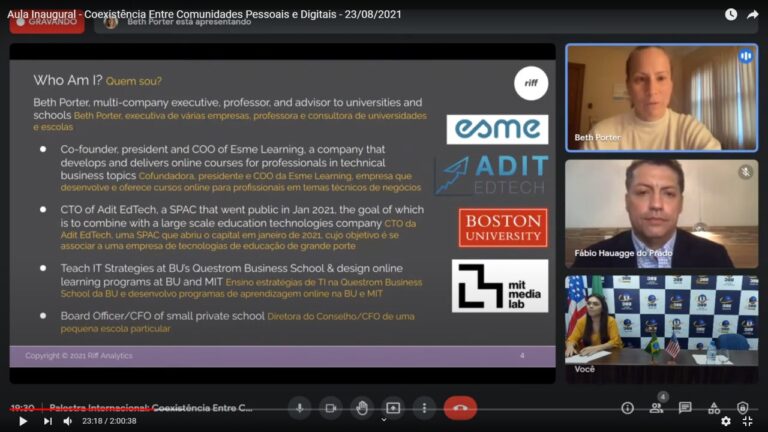This screenshot has height=432, width=768.
Task: Toggle the meeting microphone button
Action: 299,407
